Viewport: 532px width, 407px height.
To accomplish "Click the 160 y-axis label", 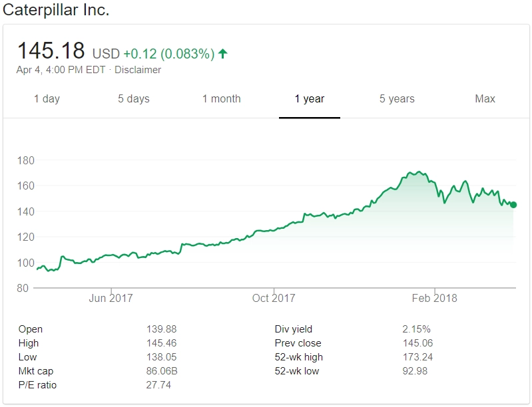I will pos(26,186).
